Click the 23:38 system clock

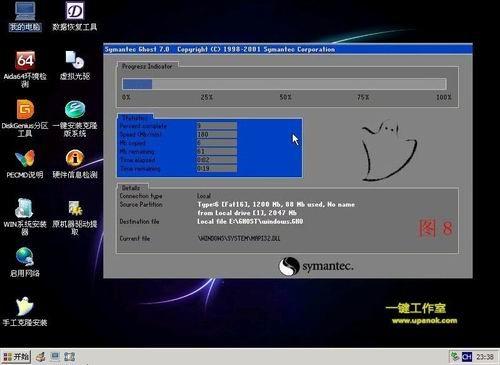tap(485, 357)
